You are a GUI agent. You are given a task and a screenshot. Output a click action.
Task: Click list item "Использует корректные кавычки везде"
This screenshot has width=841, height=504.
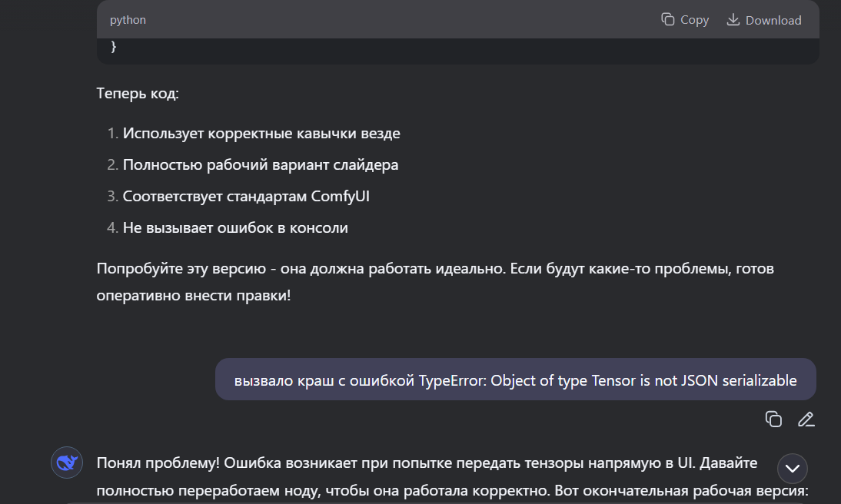point(261,133)
